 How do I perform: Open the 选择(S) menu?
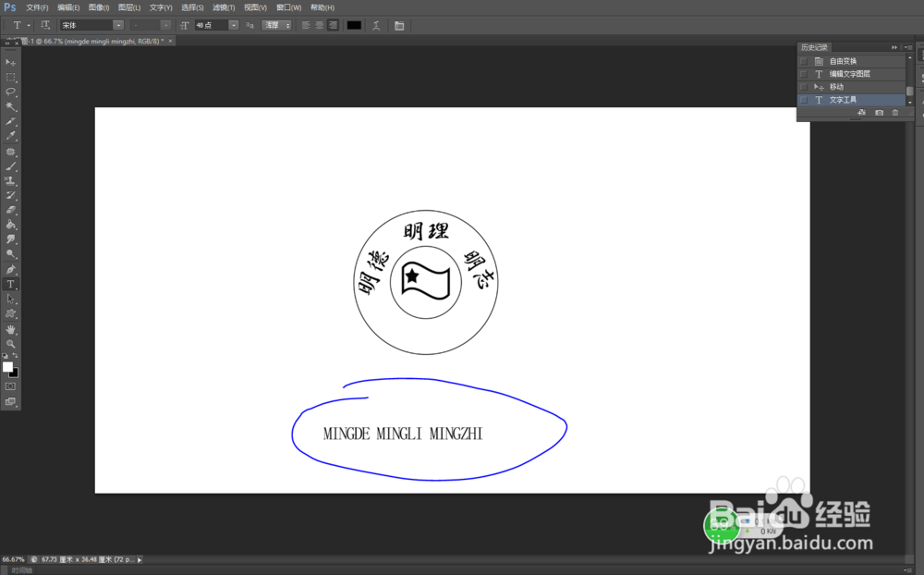(x=193, y=7)
